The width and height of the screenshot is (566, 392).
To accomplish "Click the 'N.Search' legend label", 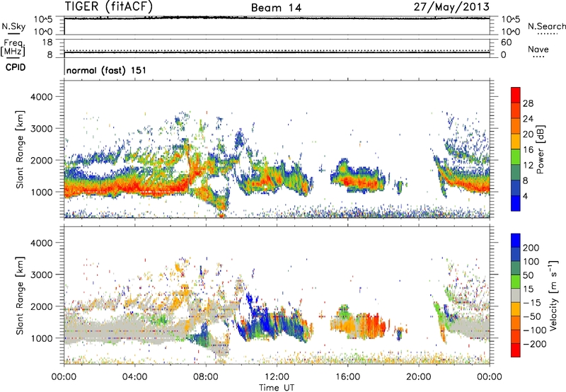I will (546, 26).
